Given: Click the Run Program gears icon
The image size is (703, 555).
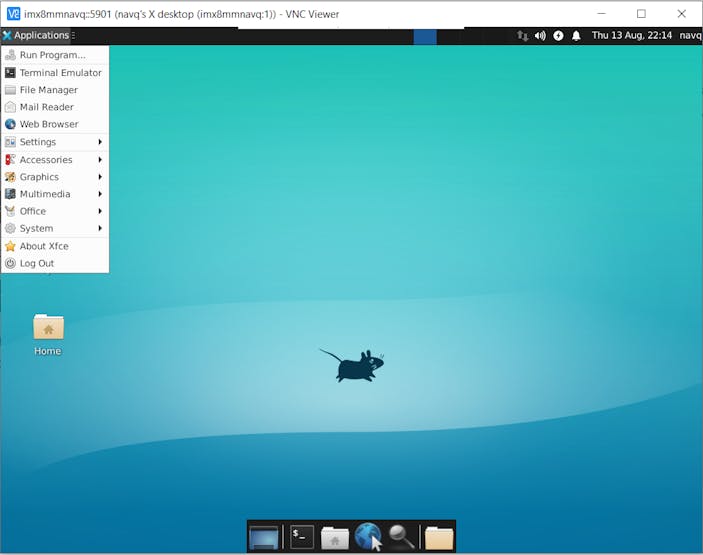Looking at the screenshot, I should point(10,55).
